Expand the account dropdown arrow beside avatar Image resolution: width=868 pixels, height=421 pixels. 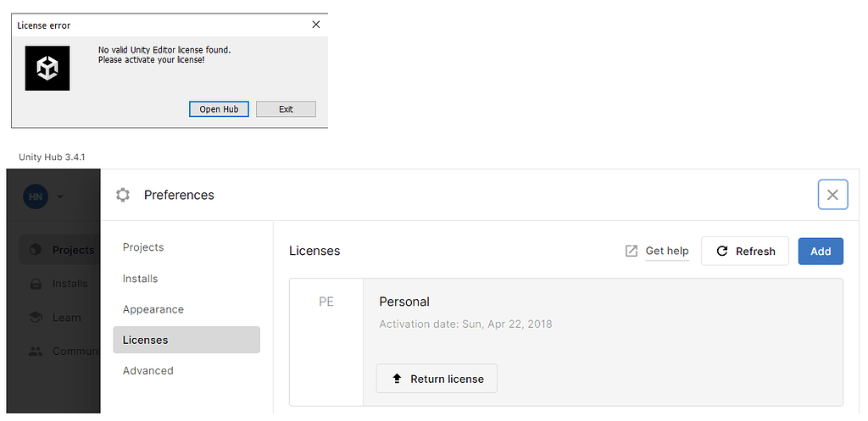60,197
